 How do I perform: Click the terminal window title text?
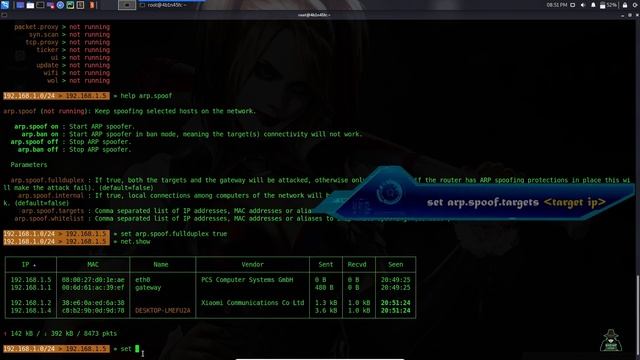point(313,15)
